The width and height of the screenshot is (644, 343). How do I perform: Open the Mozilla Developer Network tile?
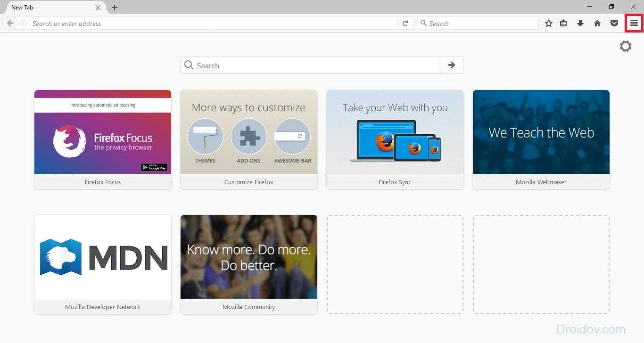pos(103,264)
